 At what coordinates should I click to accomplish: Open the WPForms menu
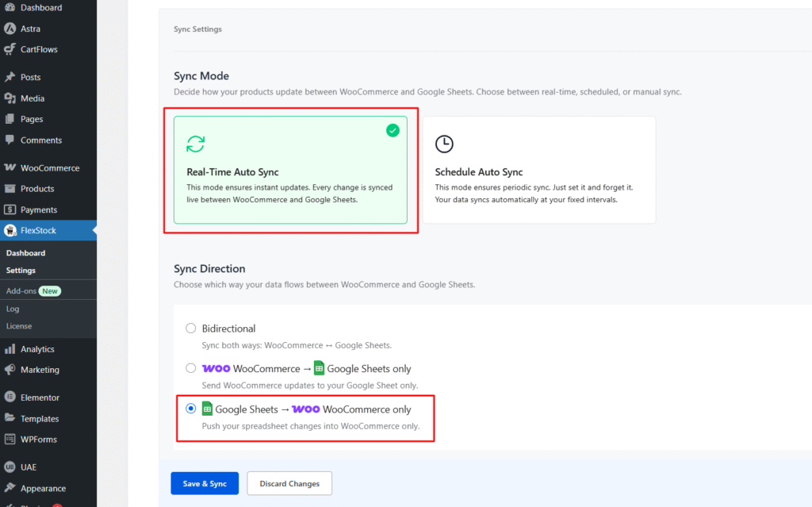click(x=48, y=439)
